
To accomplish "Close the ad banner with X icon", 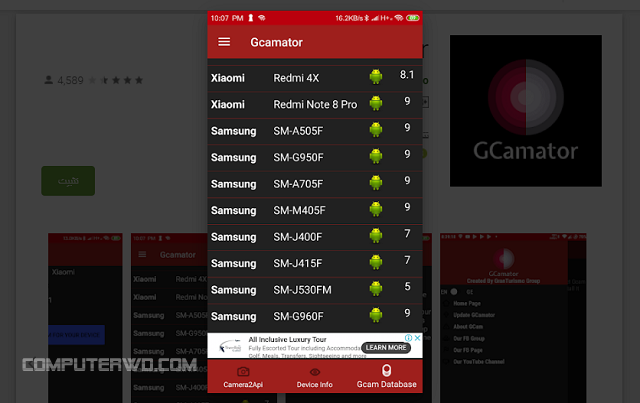I will 418,338.
